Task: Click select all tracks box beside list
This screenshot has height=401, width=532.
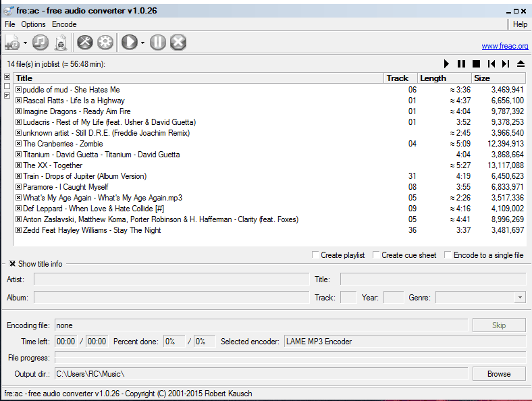Action: 7,77
